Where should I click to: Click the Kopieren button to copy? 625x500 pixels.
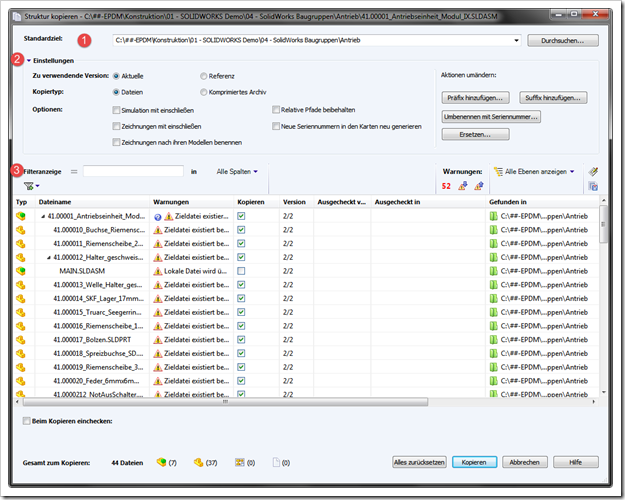tap(474, 462)
